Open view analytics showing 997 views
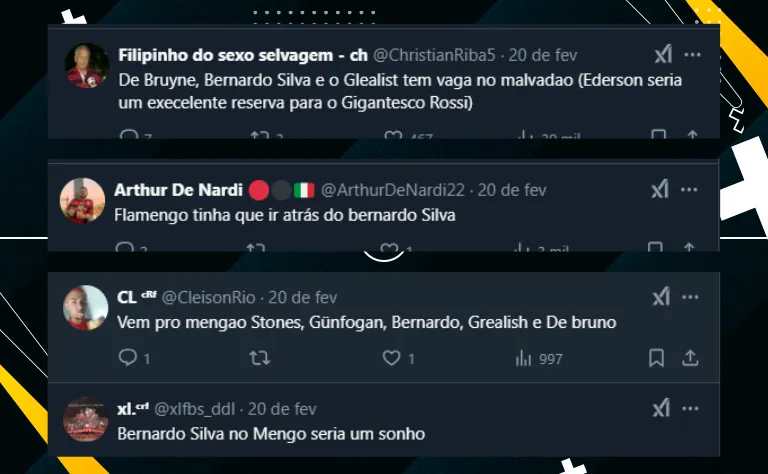 [x=539, y=358]
